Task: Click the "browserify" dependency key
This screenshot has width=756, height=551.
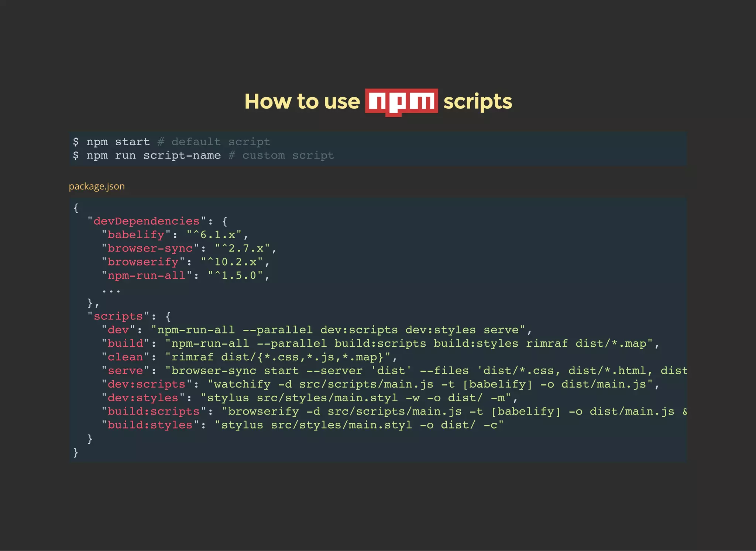Action: (143, 262)
